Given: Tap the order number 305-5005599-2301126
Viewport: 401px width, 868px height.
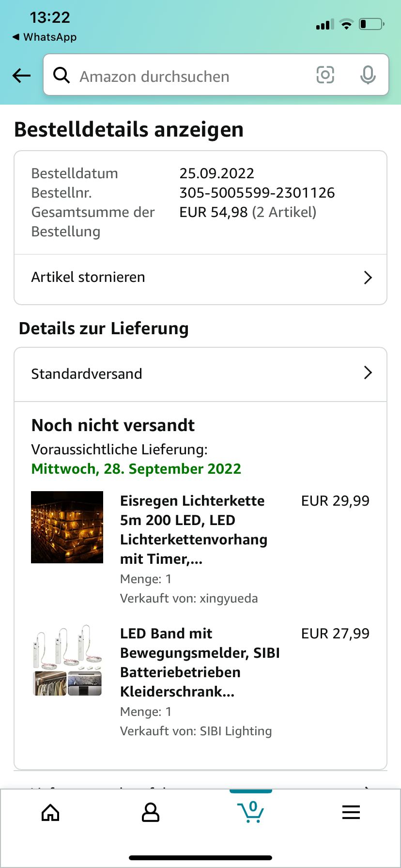Looking at the screenshot, I should pyautogui.click(x=257, y=193).
